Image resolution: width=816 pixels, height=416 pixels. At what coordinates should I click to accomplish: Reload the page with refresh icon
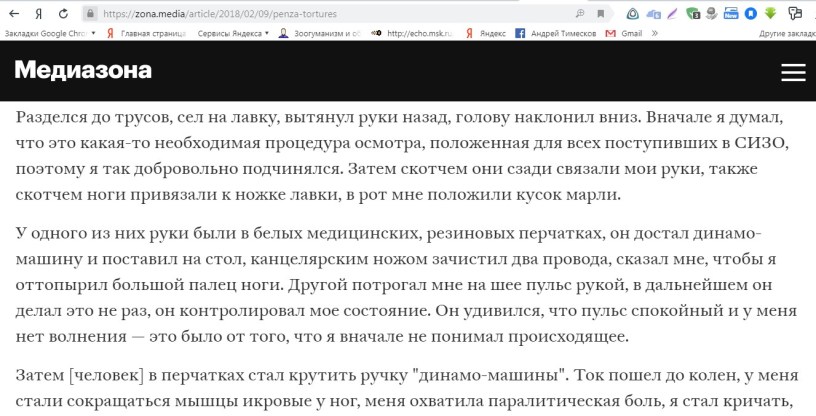(x=65, y=14)
